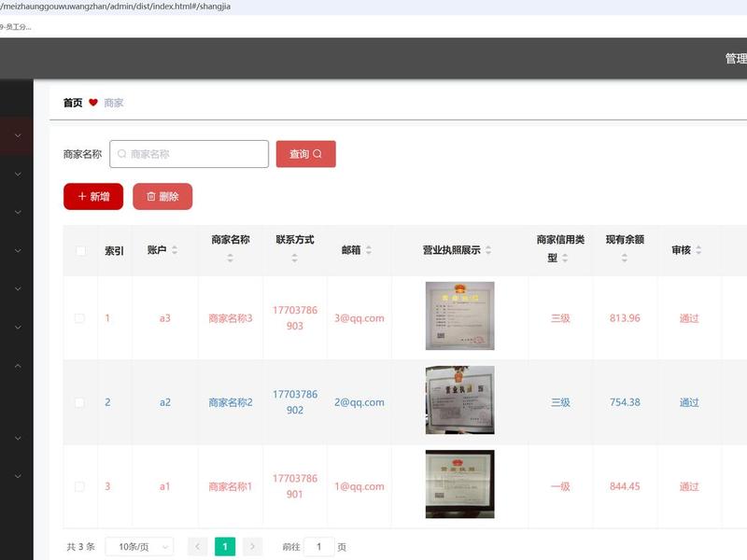Click balance value 813.96
This screenshot has height=560, width=747.
[625, 318]
